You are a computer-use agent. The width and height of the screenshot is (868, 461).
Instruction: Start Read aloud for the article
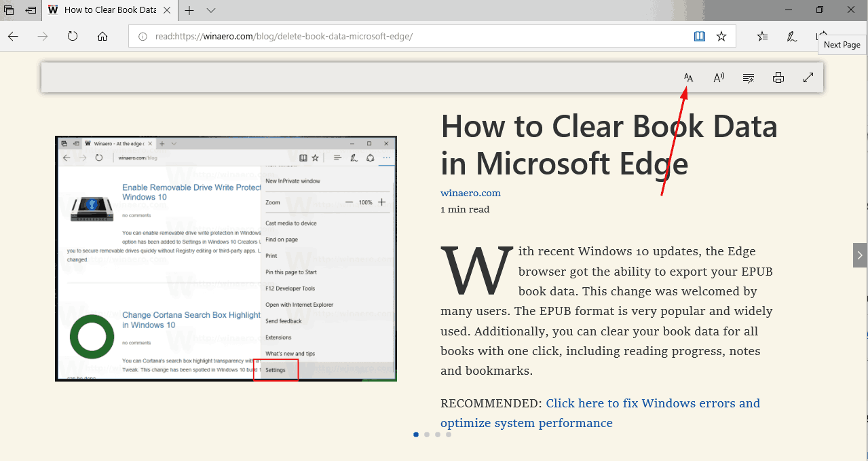718,77
